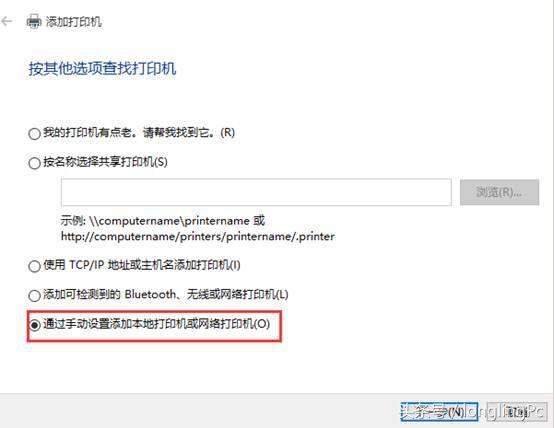Click the 按名称选择共享打印机(S) label text
This screenshot has height=428, width=554.
coord(105,162)
